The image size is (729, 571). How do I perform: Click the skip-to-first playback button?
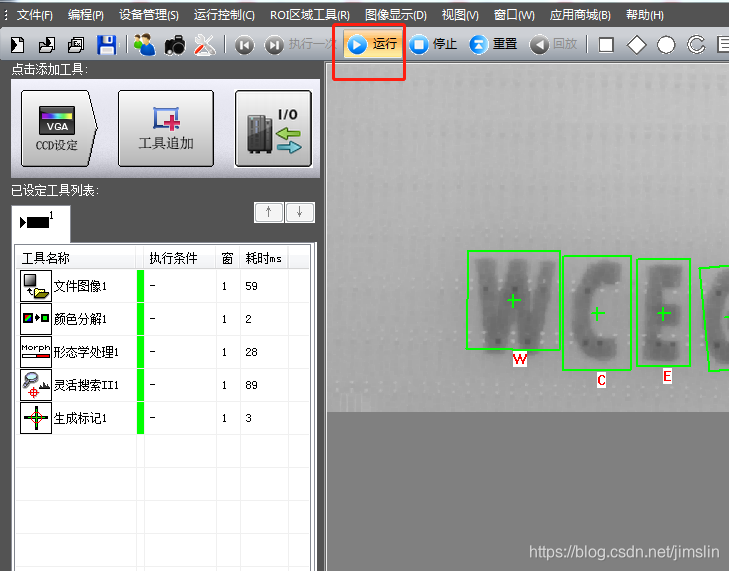click(x=244, y=45)
